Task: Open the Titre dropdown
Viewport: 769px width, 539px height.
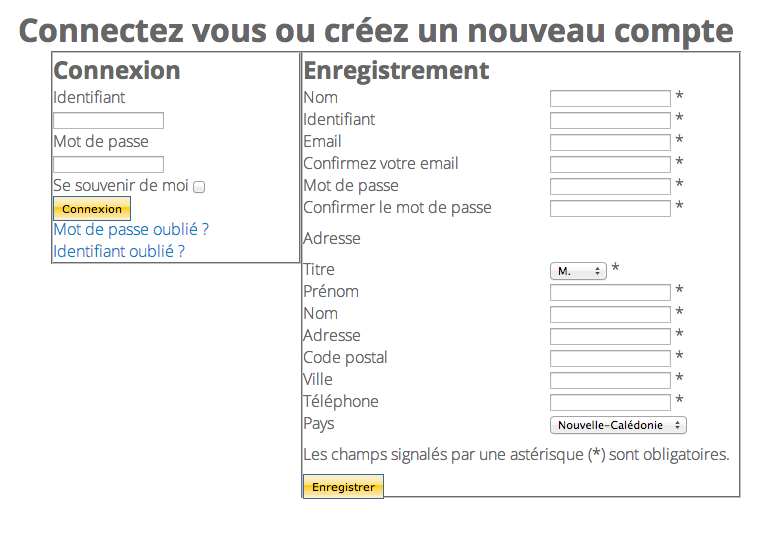Action: (x=578, y=271)
